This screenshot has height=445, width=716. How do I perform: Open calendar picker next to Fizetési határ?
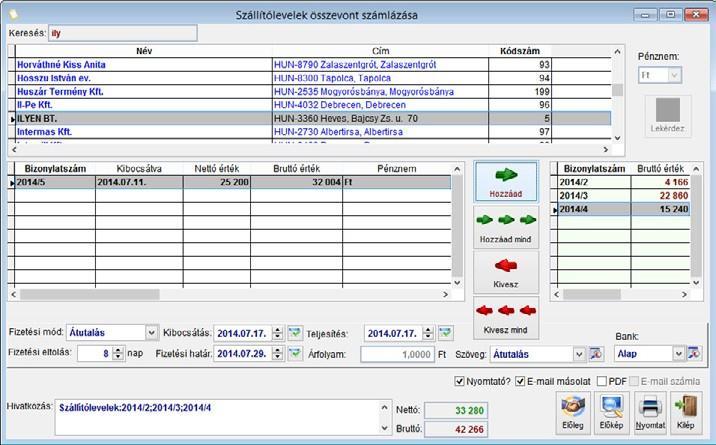295,353
